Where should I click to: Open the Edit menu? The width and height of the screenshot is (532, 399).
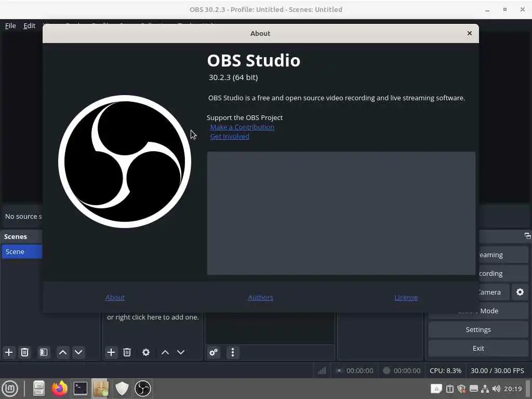[x=30, y=26]
